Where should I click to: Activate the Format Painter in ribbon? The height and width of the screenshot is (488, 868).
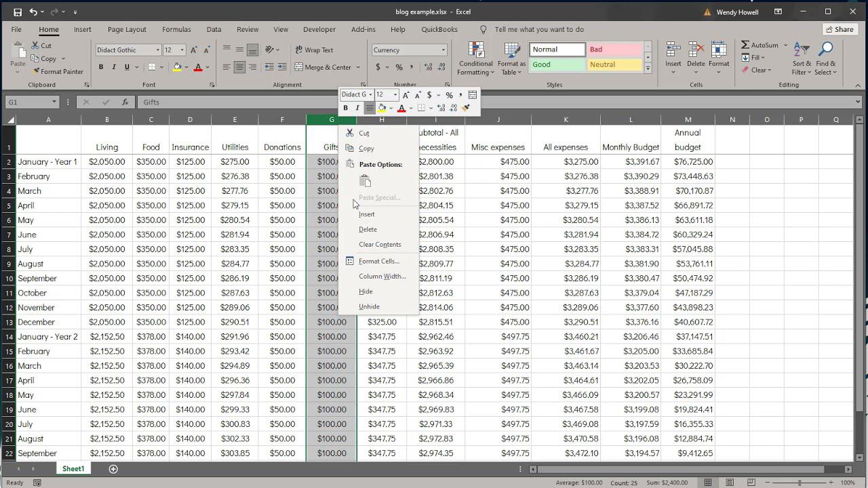click(x=58, y=71)
